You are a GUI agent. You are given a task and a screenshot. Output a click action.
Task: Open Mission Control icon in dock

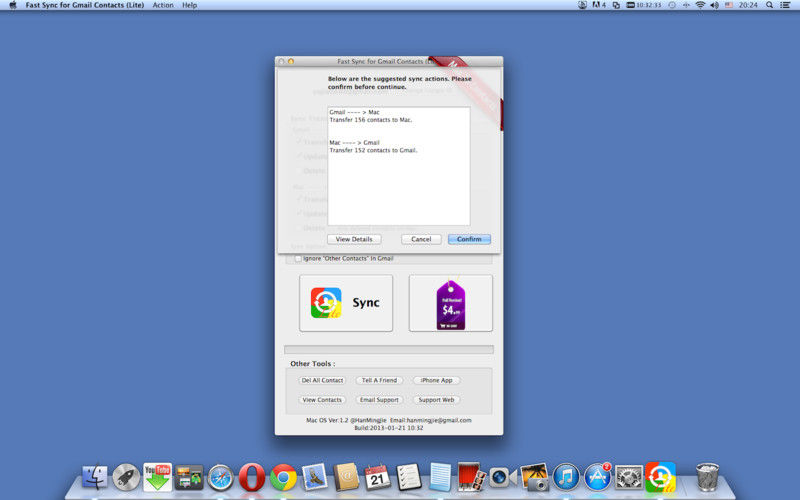coord(189,478)
